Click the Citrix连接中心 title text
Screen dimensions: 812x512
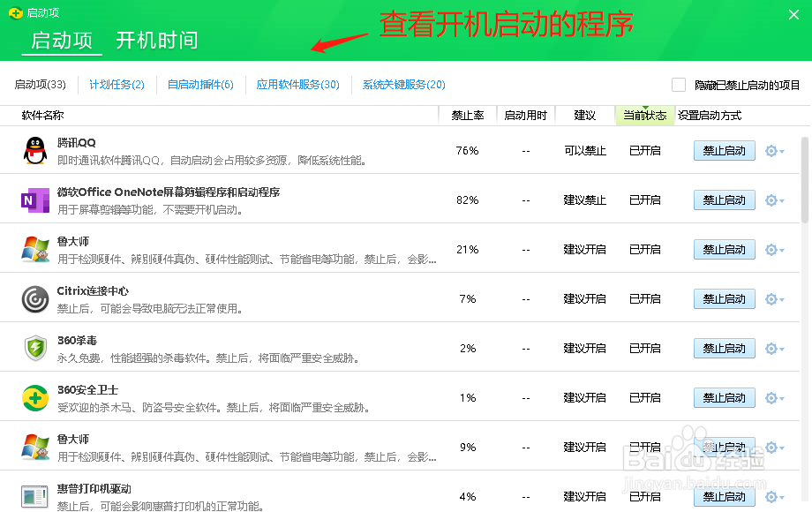point(93,291)
